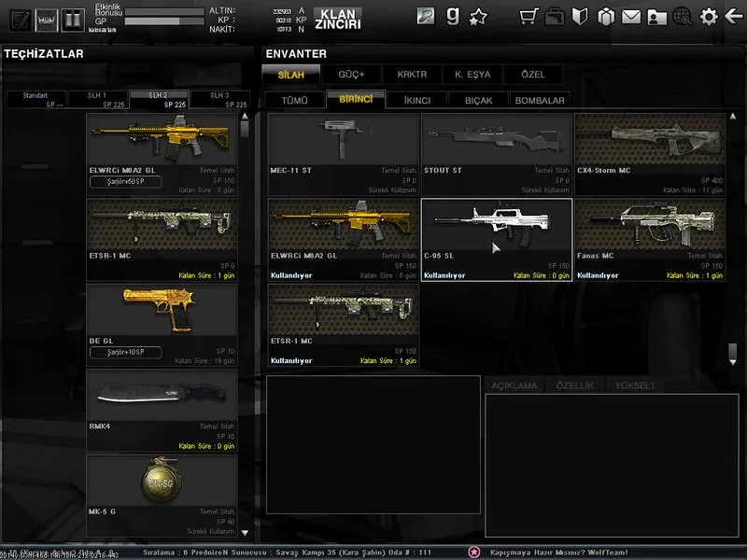The height and width of the screenshot is (560, 747).
Task: Open the shop cart icon
Action: click(529, 17)
